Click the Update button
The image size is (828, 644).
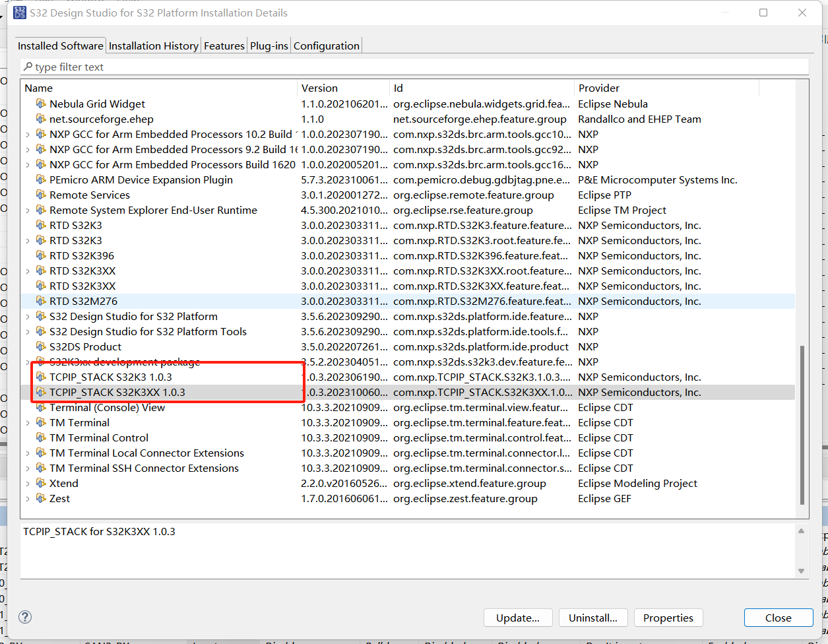point(518,618)
